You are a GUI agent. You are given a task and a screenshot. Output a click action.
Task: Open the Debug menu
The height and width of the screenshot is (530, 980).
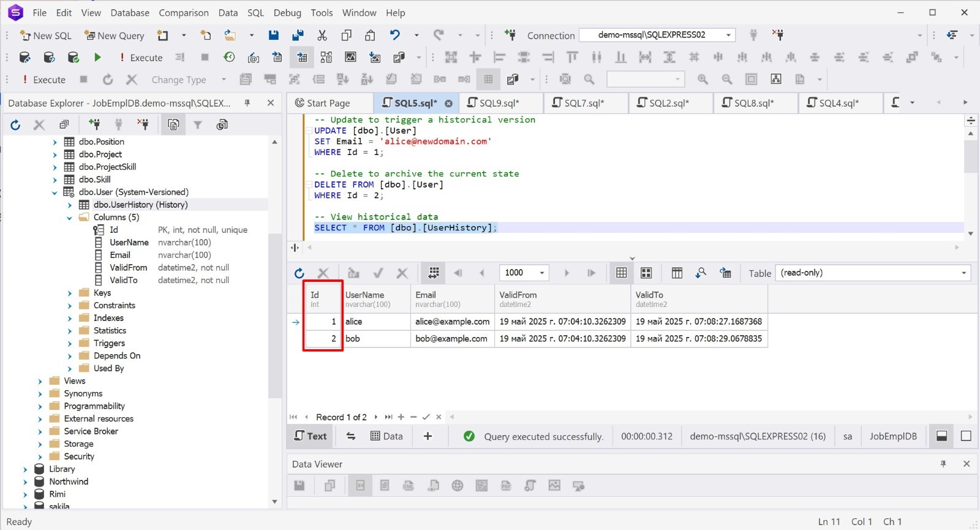(x=287, y=12)
